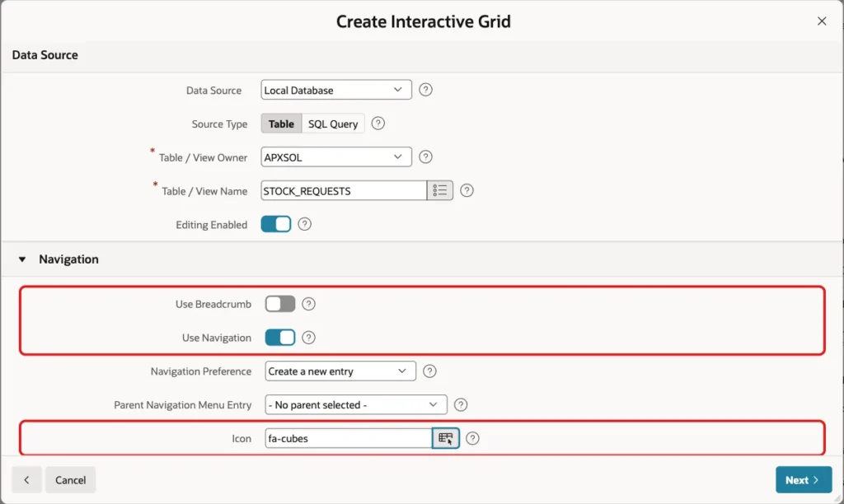
Task: Open help for Data Source field
Action: tap(425, 90)
